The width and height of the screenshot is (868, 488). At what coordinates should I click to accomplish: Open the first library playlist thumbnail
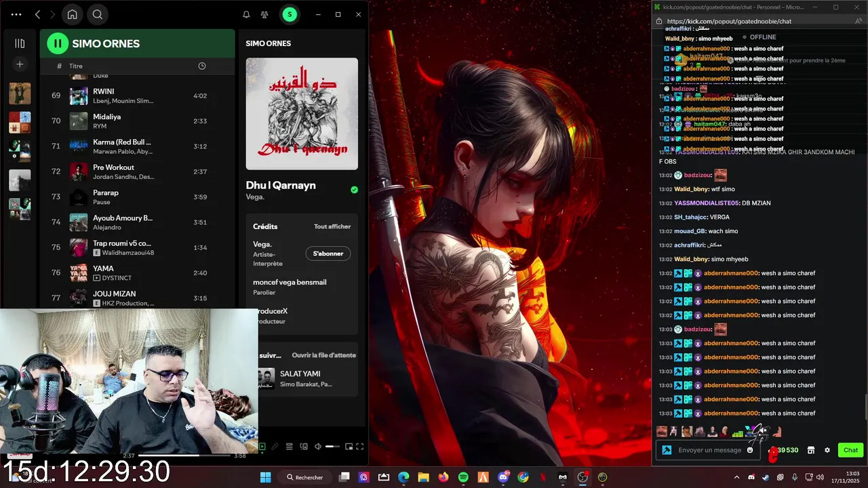click(x=20, y=94)
